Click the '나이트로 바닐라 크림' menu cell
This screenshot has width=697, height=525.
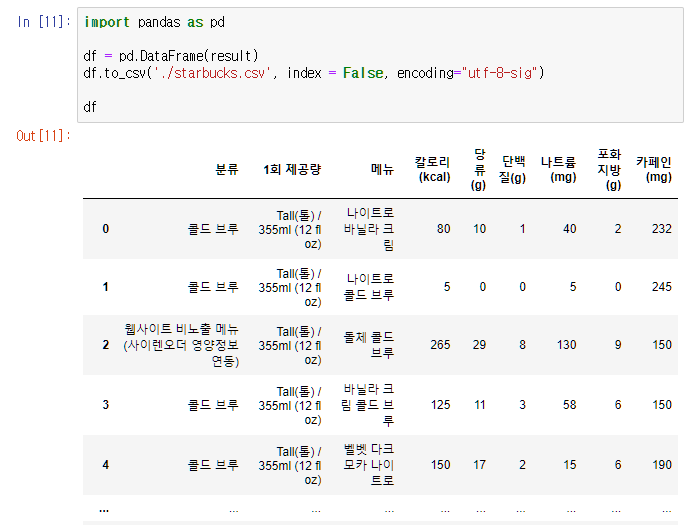point(369,229)
